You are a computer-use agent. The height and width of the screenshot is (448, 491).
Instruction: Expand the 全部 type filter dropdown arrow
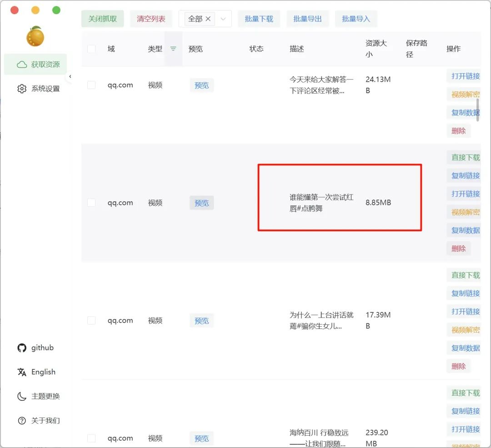point(223,19)
